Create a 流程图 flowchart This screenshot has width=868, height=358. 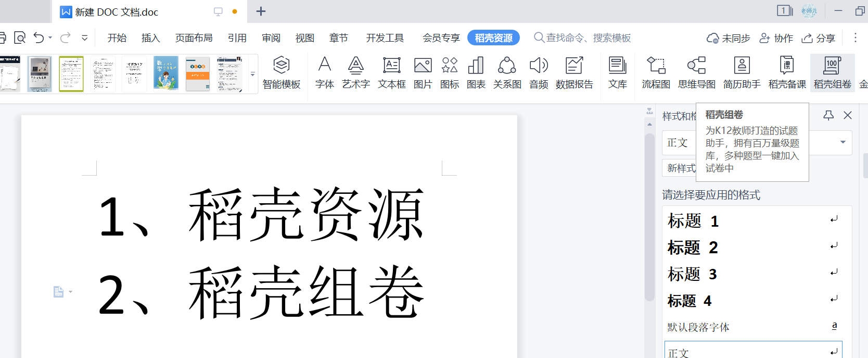(656, 73)
